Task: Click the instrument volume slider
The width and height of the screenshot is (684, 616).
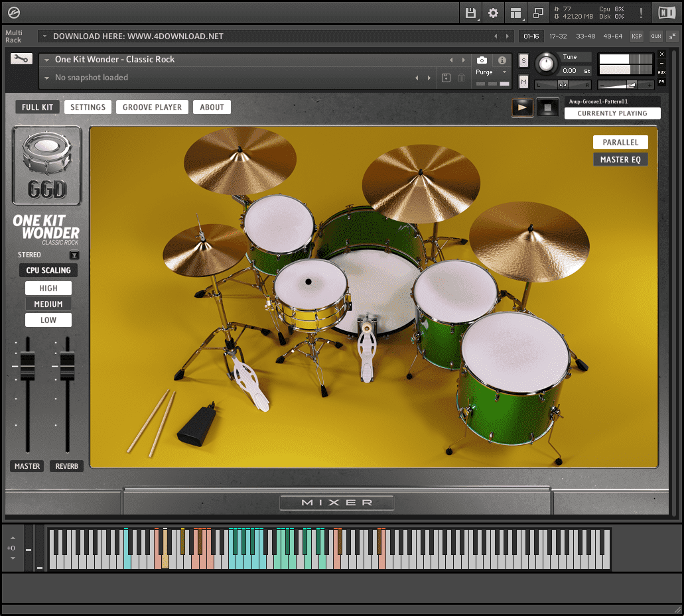Action: coord(626,85)
